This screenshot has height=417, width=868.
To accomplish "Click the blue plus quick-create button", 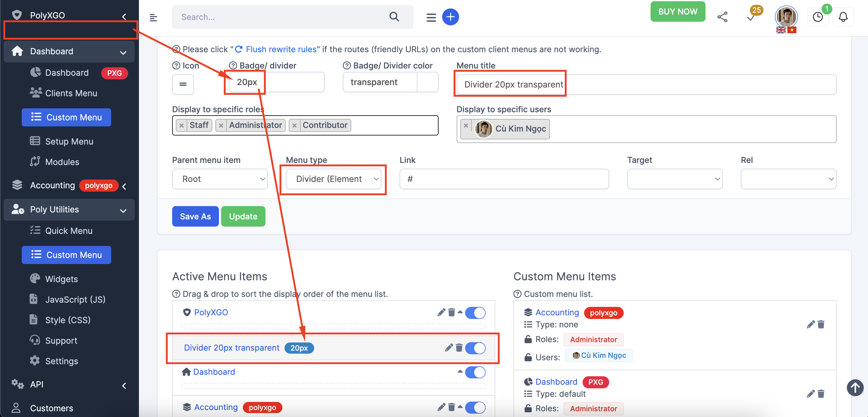I will coord(450,17).
